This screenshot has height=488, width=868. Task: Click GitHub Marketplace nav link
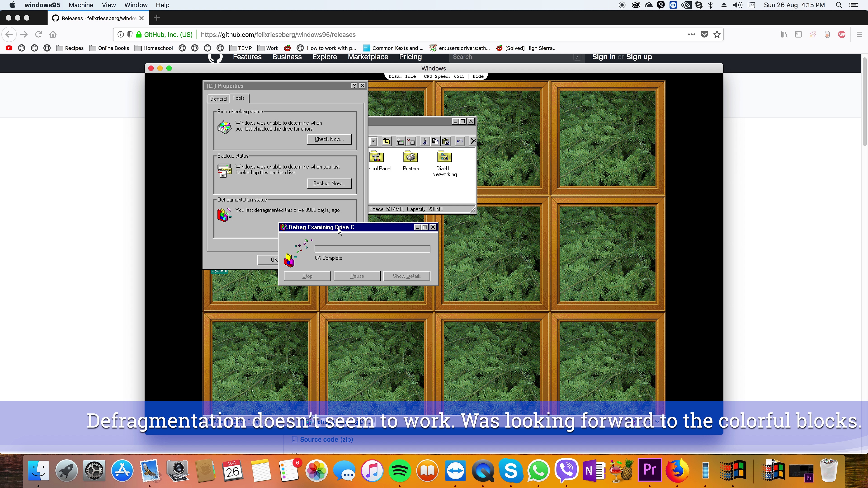368,57
